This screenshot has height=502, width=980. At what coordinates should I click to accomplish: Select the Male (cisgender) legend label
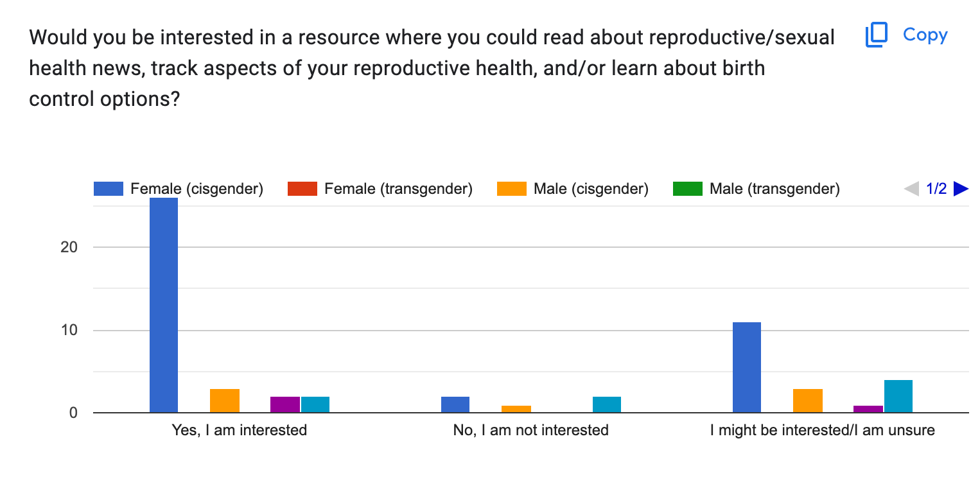pyautogui.click(x=591, y=189)
